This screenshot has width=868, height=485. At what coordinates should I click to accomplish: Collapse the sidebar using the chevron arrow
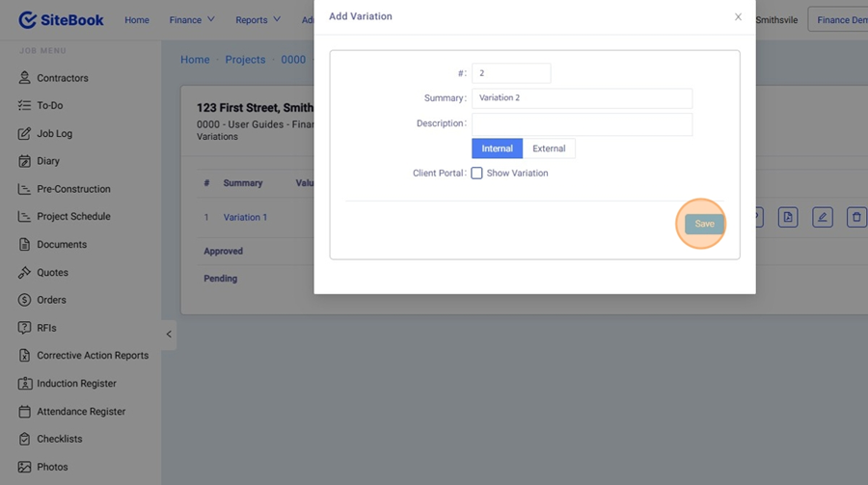pyautogui.click(x=169, y=335)
